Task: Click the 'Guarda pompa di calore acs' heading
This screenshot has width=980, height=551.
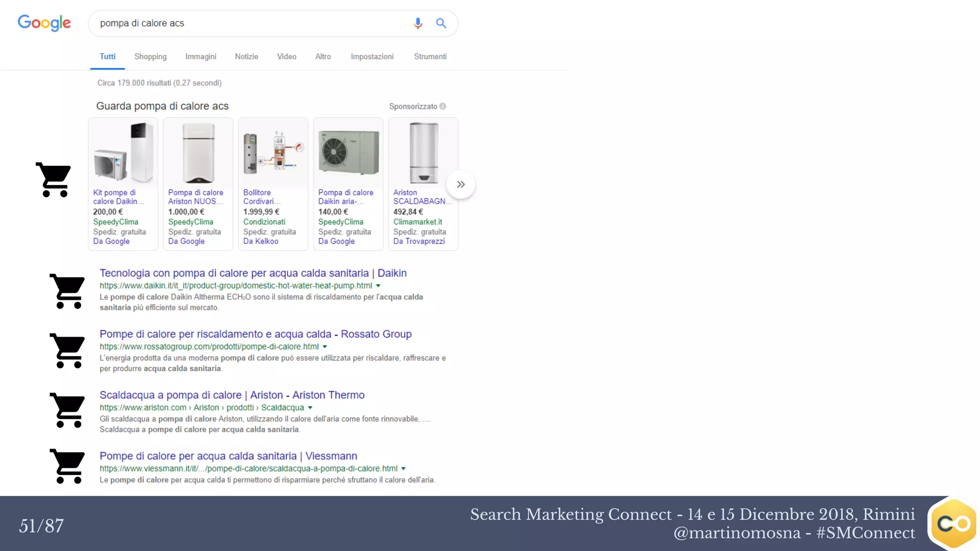Action: point(162,106)
